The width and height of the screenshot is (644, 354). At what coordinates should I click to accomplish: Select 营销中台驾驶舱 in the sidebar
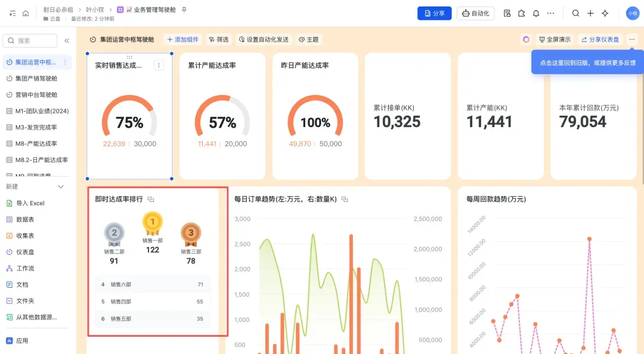[36, 95]
